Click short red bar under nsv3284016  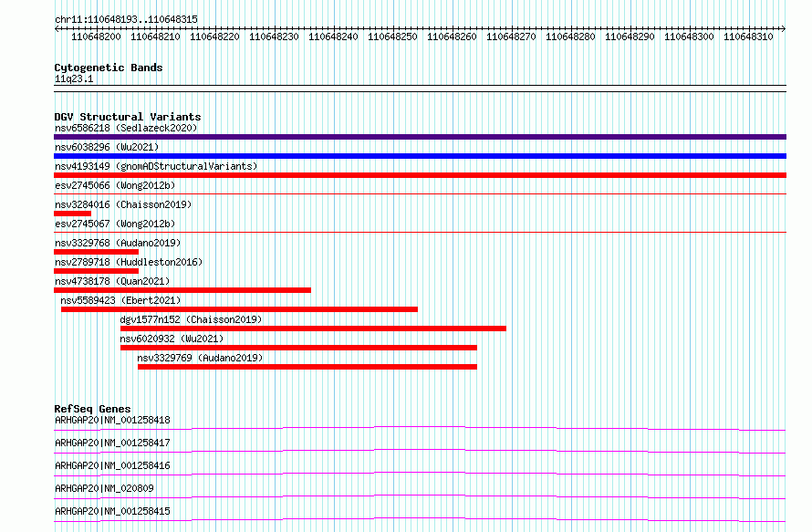[72, 214]
